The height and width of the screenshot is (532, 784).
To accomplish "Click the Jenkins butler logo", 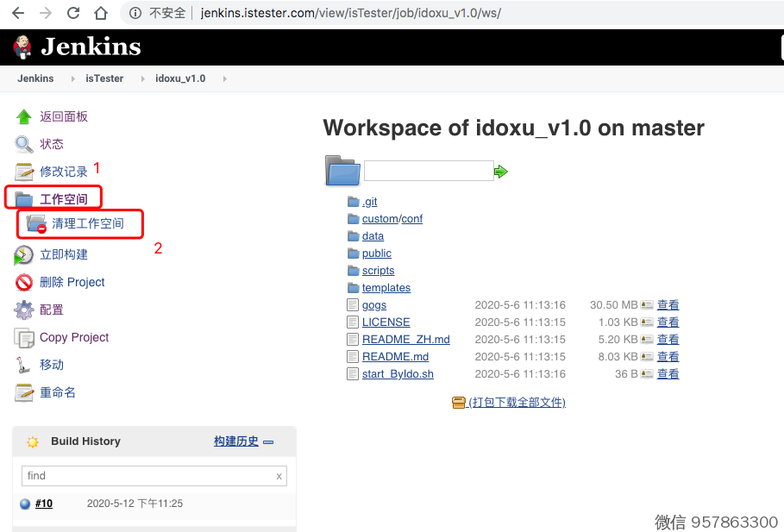I will click(x=22, y=47).
